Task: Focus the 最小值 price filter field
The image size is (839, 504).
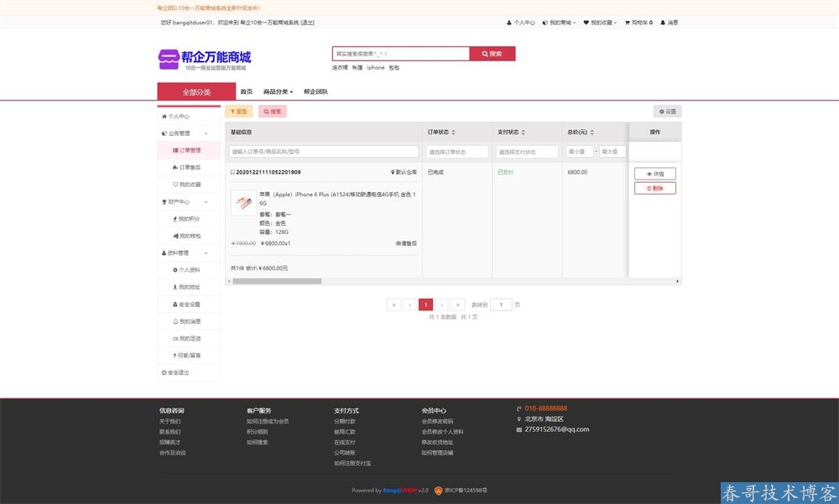Action: [x=580, y=152]
